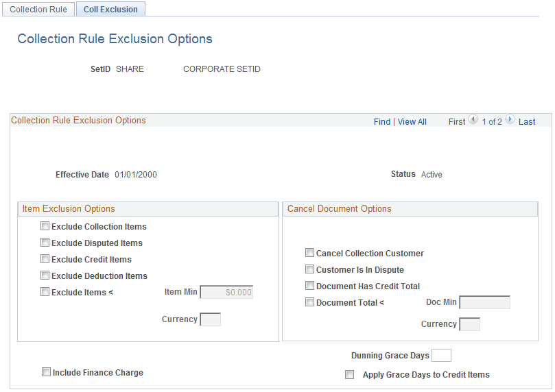The height and width of the screenshot is (392, 555).
Task: Go to the previous row arrow icon
Action: [x=473, y=120]
